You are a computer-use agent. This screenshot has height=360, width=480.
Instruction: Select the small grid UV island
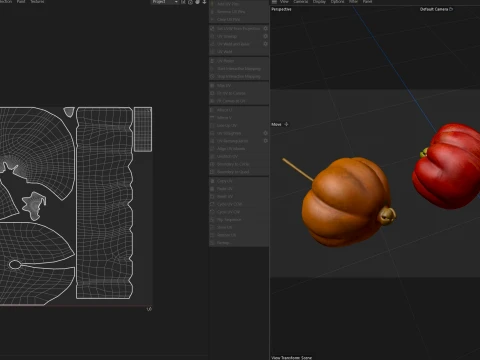(143, 129)
